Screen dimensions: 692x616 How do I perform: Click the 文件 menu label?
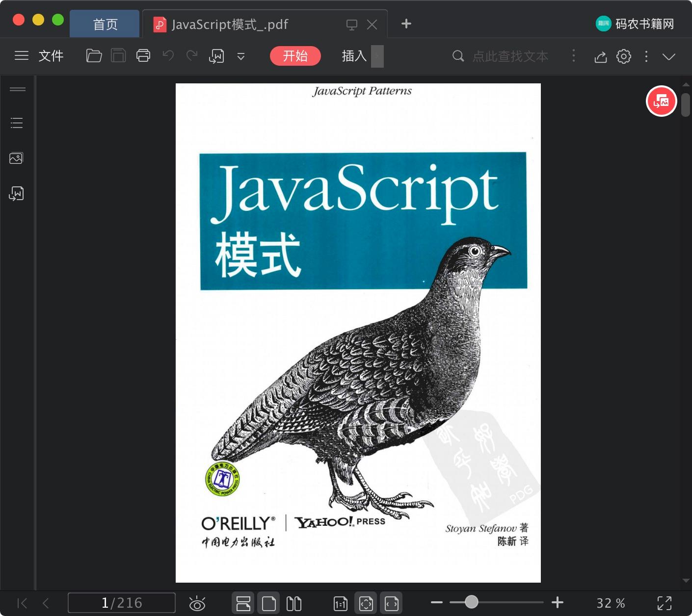[51, 56]
